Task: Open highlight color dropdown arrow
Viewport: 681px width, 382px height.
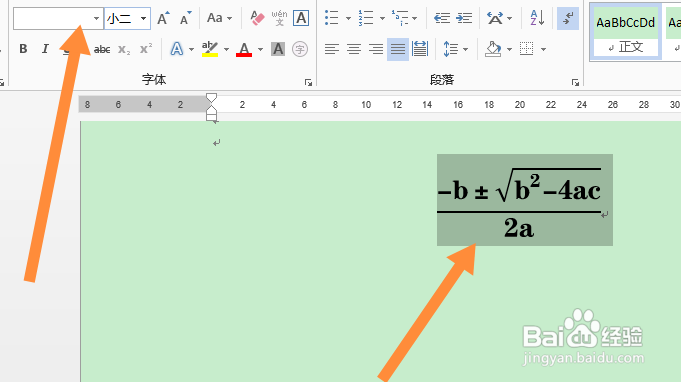Action: (226, 49)
